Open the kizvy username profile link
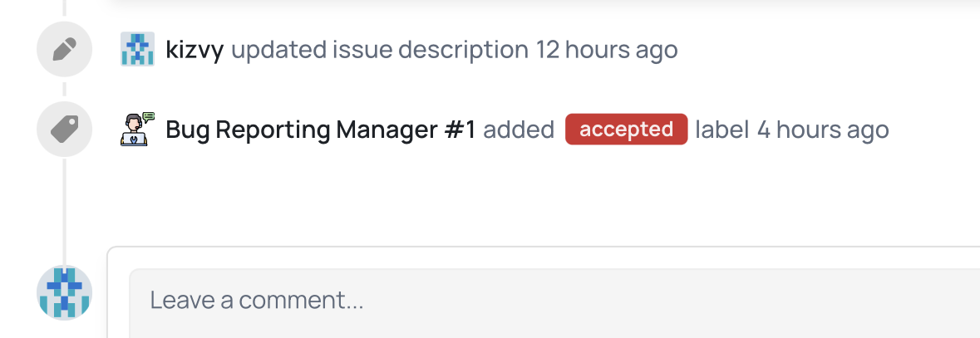980x338 pixels. point(195,50)
